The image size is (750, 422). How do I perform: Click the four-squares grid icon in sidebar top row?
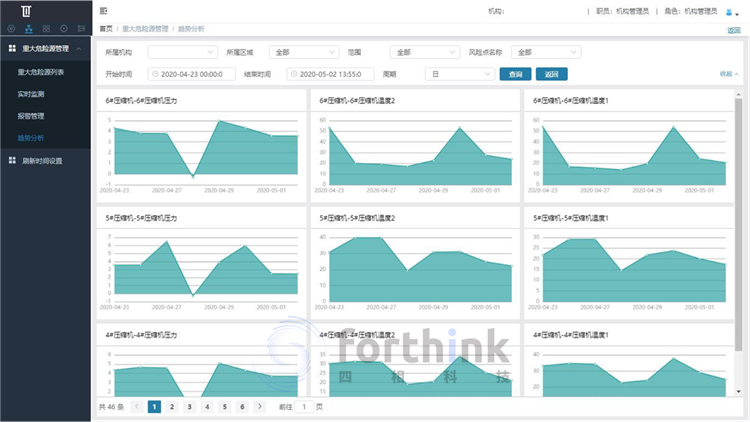coord(46,28)
